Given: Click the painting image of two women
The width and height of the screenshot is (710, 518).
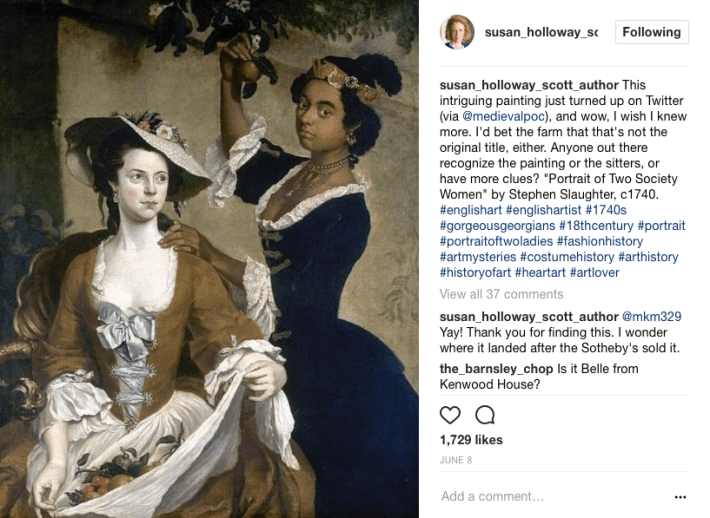Looking at the screenshot, I should pos(209,259).
